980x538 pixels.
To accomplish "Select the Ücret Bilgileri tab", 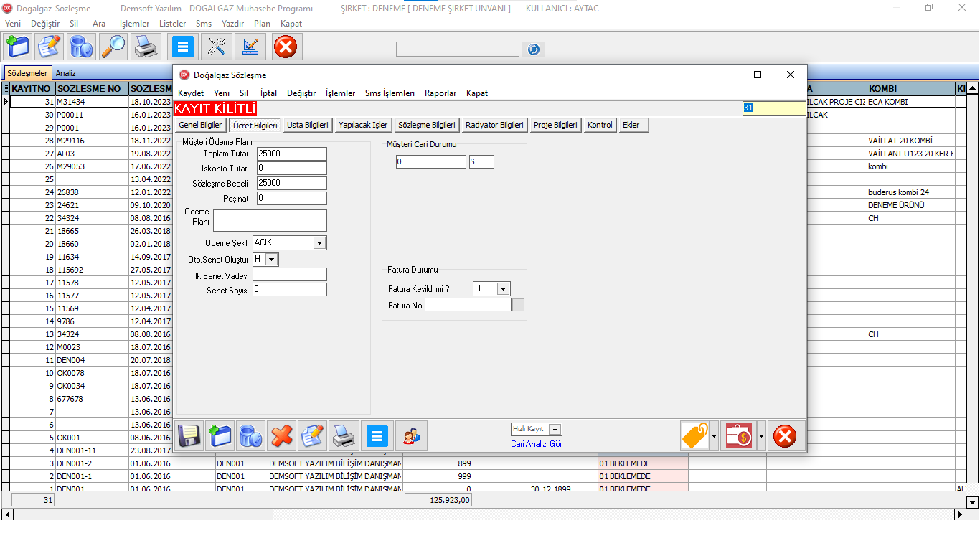I will click(255, 125).
